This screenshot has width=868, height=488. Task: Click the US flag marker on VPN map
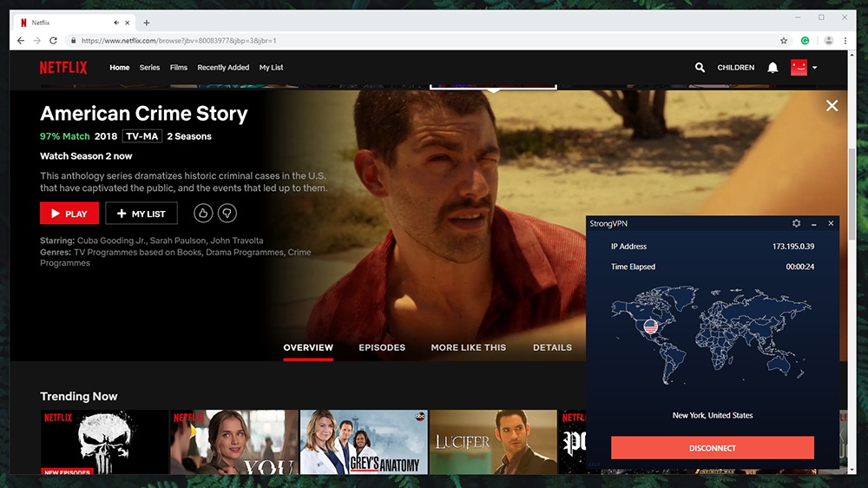pyautogui.click(x=650, y=326)
